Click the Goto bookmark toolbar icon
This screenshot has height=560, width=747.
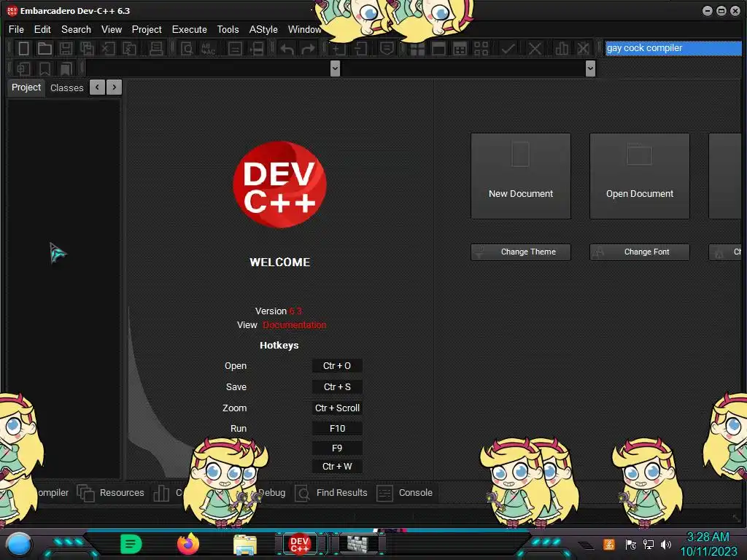(x=66, y=69)
